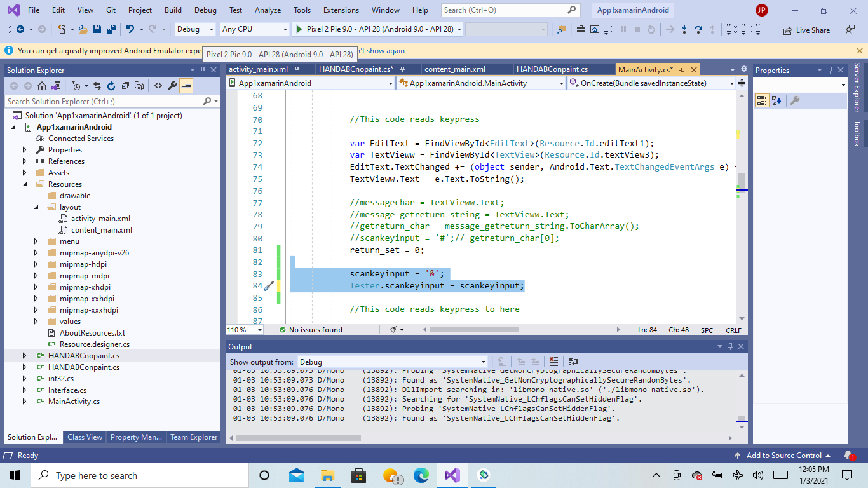This screenshot has width=868, height=488.
Task: Open the Server Explorer side tab
Action: tap(857, 87)
